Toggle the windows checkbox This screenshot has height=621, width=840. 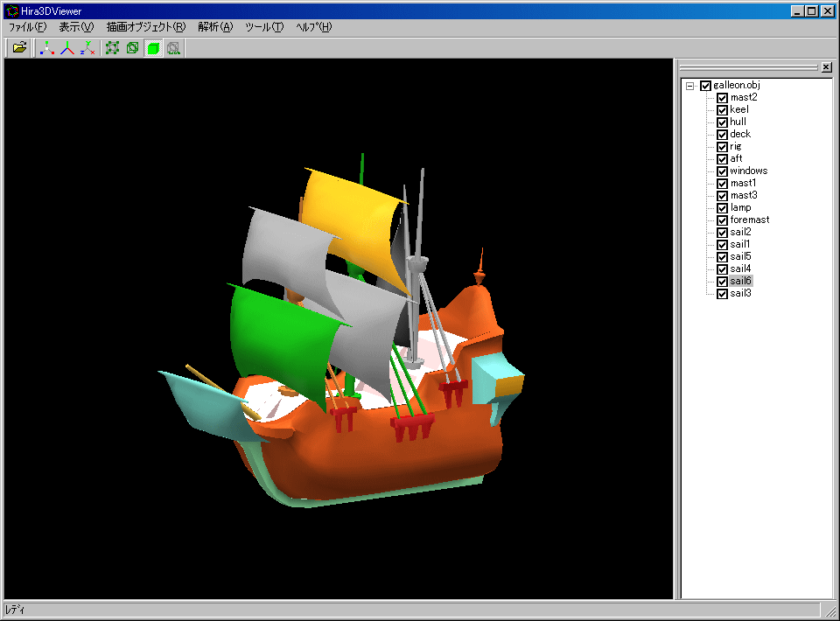point(722,171)
